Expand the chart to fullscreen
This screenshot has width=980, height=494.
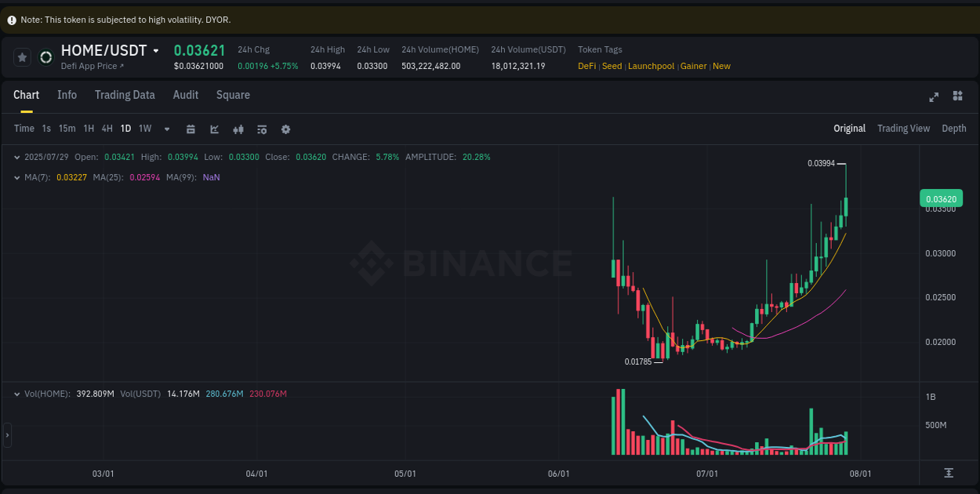[x=933, y=96]
